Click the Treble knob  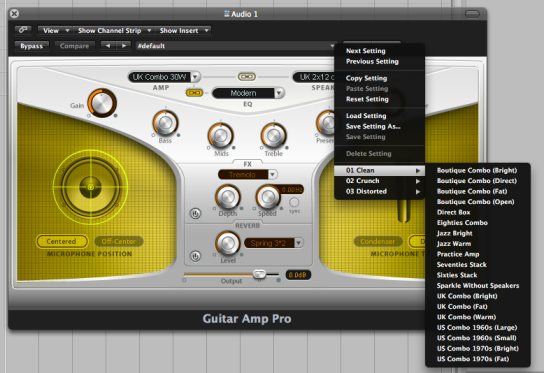273,135
